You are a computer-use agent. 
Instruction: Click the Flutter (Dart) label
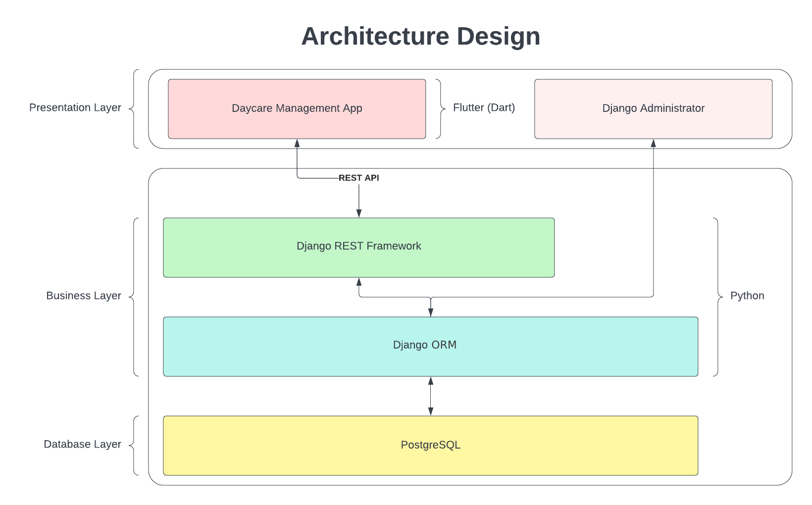point(484,107)
